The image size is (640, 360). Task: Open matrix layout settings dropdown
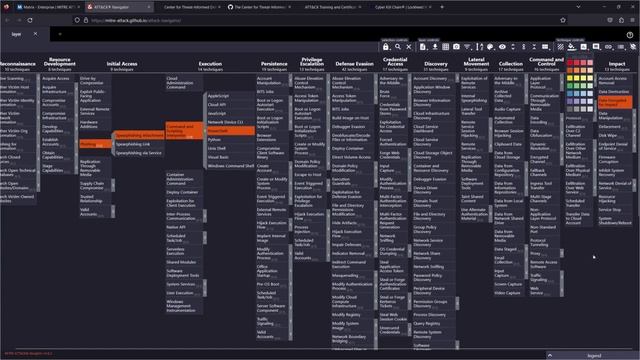pos(545,47)
